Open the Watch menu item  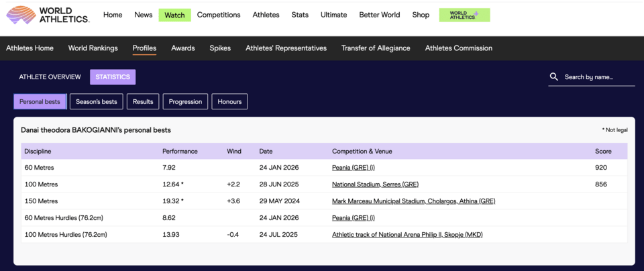coord(174,15)
